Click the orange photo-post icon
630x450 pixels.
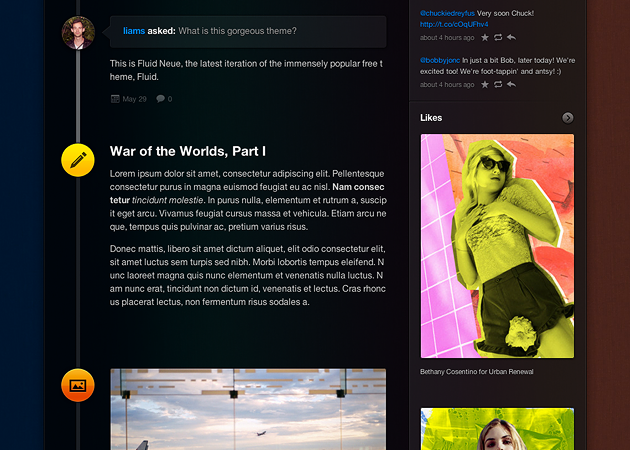tap(78, 385)
